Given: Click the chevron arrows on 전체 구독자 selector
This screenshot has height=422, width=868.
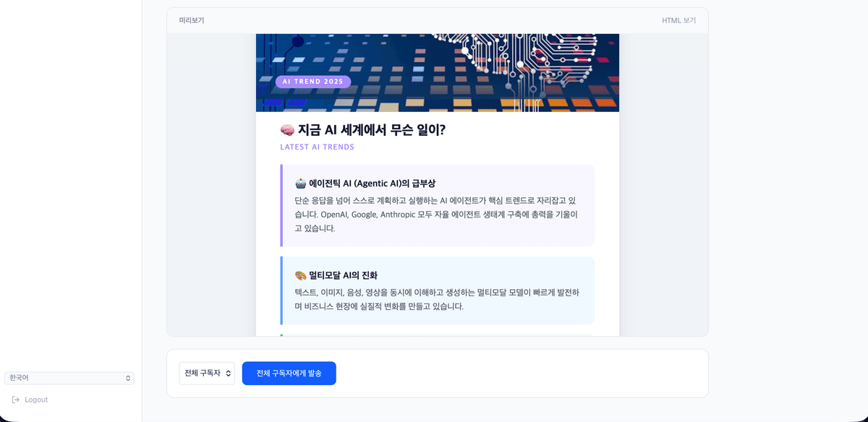Looking at the screenshot, I should pyautogui.click(x=228, y=374).
